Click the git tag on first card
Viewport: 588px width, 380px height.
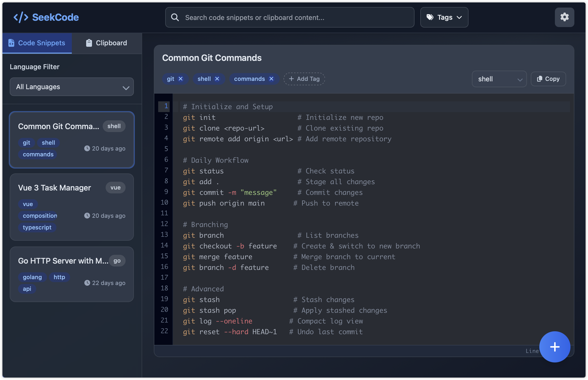[26, 143]
